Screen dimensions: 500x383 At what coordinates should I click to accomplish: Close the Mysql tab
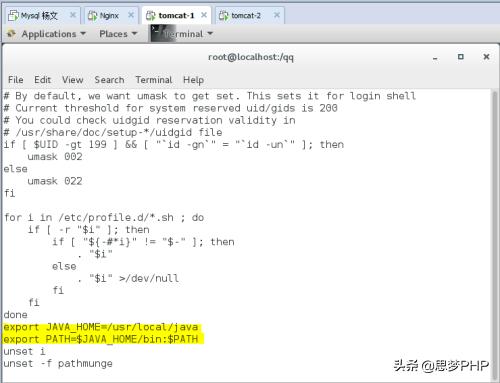click(x=73, y=15)
